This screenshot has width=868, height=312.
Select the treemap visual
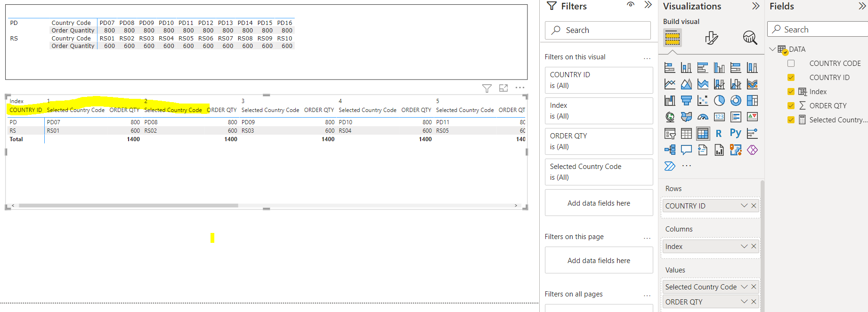(752, 101)
